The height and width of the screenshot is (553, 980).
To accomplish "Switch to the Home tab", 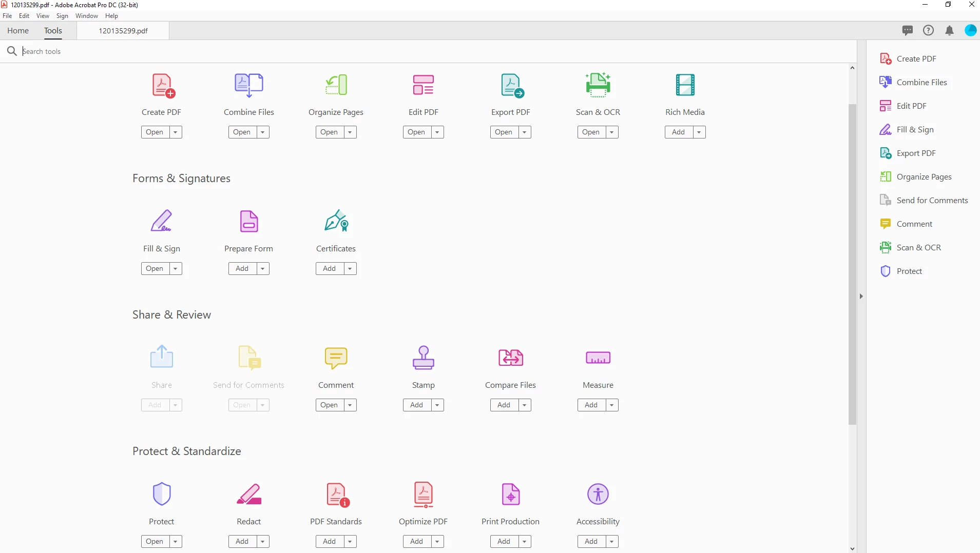I will pos(18,30).
